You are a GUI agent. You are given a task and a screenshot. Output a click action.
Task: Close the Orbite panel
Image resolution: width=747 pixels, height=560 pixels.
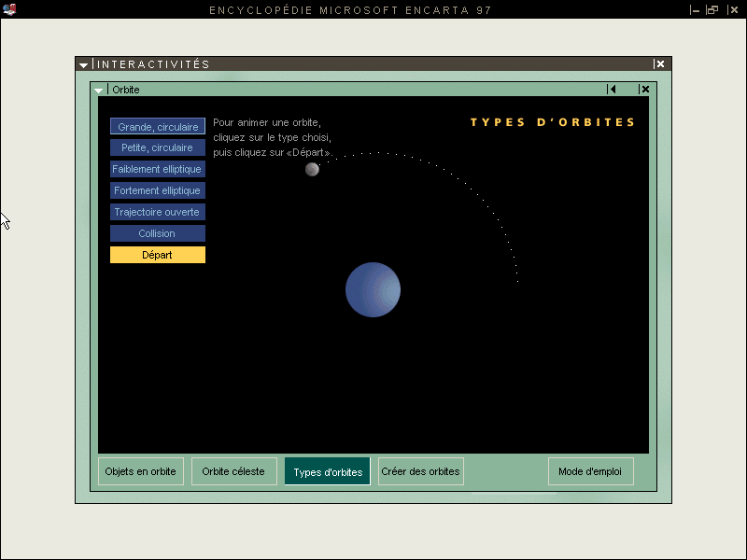(644, 89)
